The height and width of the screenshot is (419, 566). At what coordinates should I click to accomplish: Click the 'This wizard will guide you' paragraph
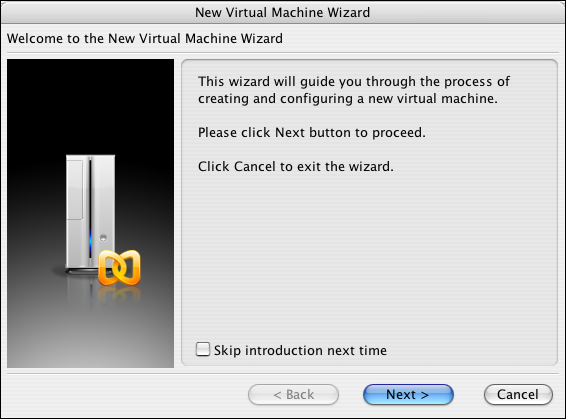click(354, 90)
